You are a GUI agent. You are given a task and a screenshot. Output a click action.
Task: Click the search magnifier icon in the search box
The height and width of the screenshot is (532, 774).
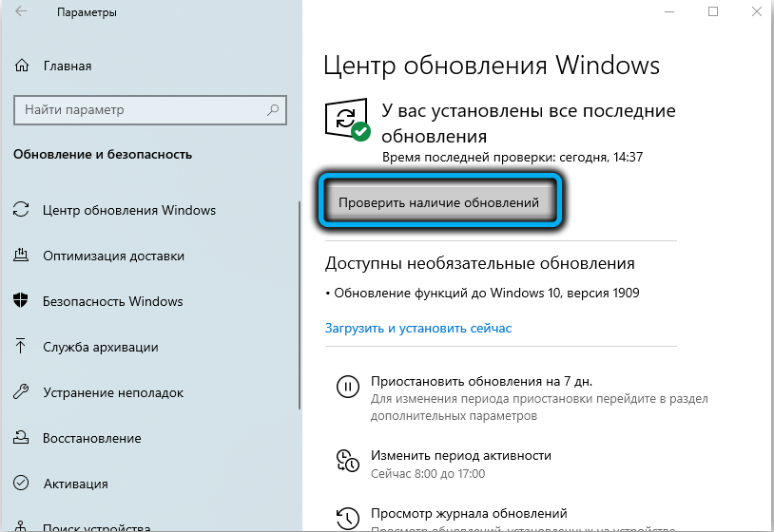[x=273, y=110]
